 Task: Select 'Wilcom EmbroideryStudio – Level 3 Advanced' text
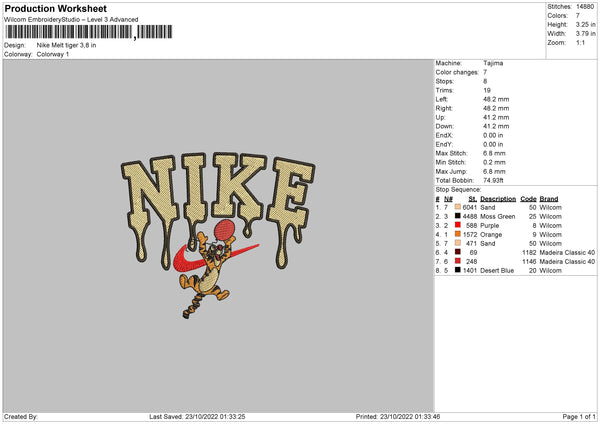pos(71,20)
